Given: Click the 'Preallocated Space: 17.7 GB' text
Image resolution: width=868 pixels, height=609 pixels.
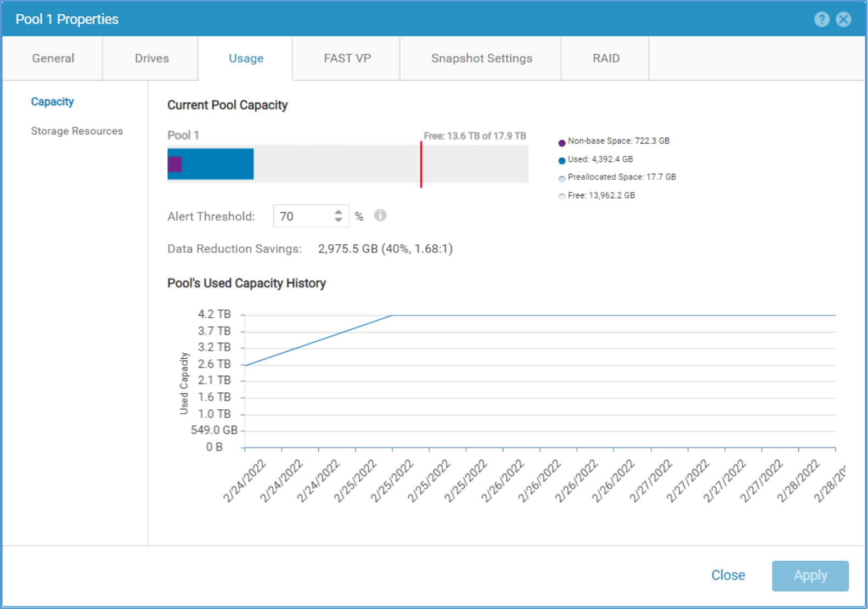Looking at the screenshot, I should point(622,177).
